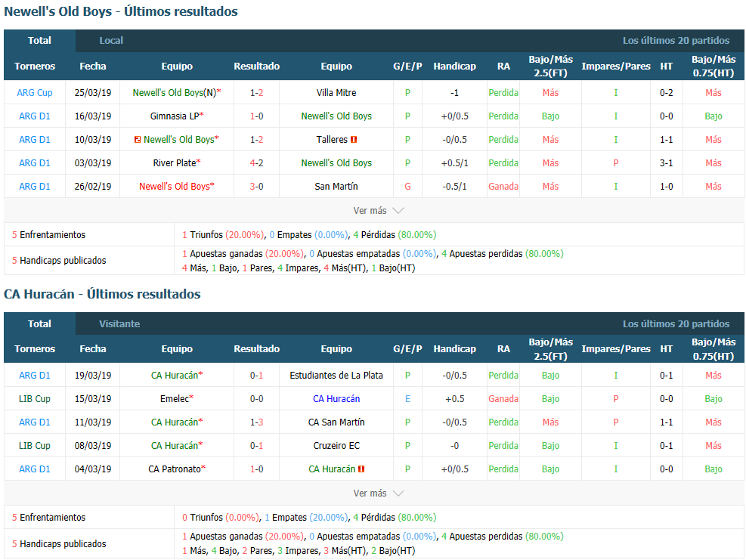Screen dimensions: 746x560
Task: Click Los últimos 20 partidos in Newell's header
Action: point(676,41)
